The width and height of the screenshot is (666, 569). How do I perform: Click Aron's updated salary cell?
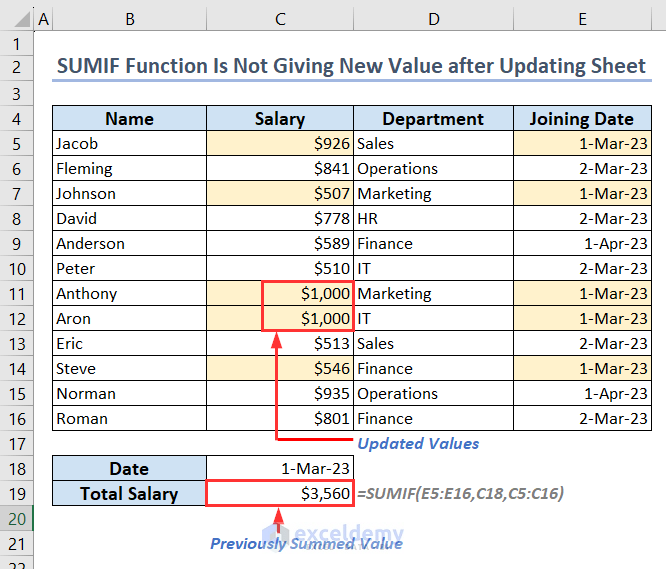[308, 319]
